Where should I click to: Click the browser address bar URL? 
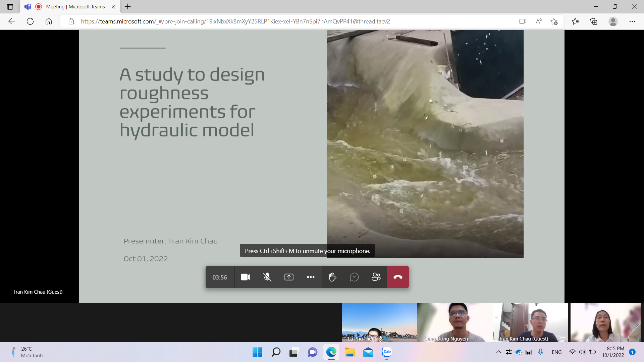[235, 21]
